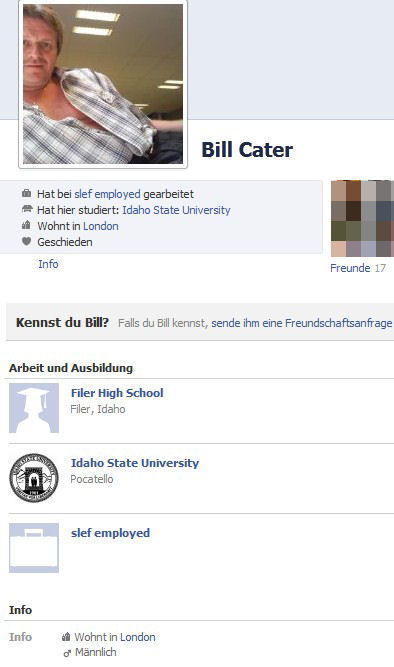This screenshot has height=667, width=394.
Task: Open the Idaho State University heading in education list
Action: pyautogui.click(x=135, y=463)
